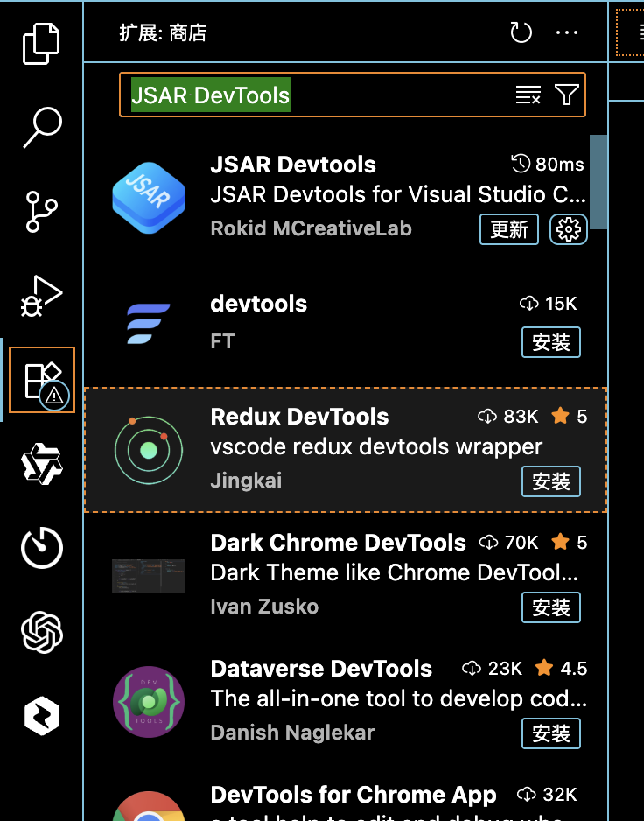The height and width of the screenshot is (821, 644).
Task: Install the Redux DevTools extension
Action: [x=550, y=481]
